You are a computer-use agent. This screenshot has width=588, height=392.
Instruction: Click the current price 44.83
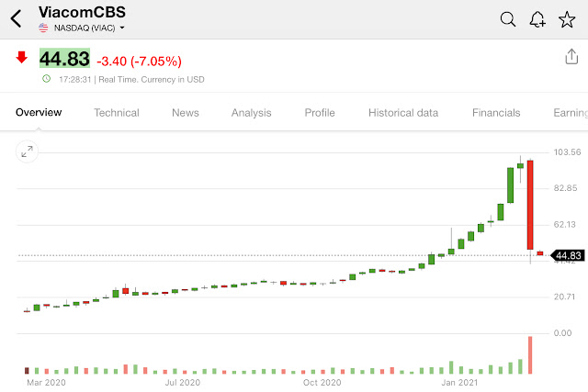[x=65, y=59]
